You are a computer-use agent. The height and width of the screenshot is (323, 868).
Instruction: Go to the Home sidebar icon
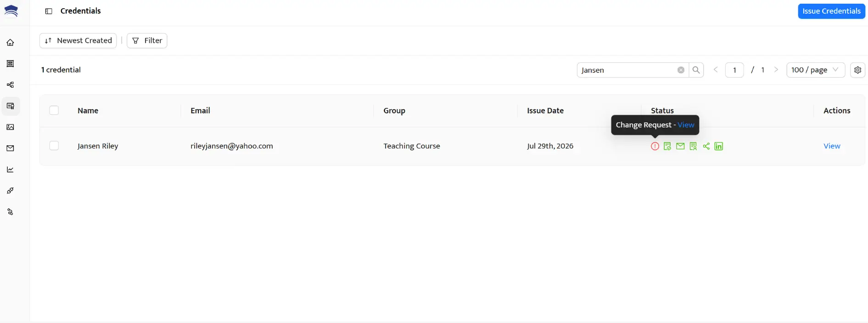[x=11, y=43]
